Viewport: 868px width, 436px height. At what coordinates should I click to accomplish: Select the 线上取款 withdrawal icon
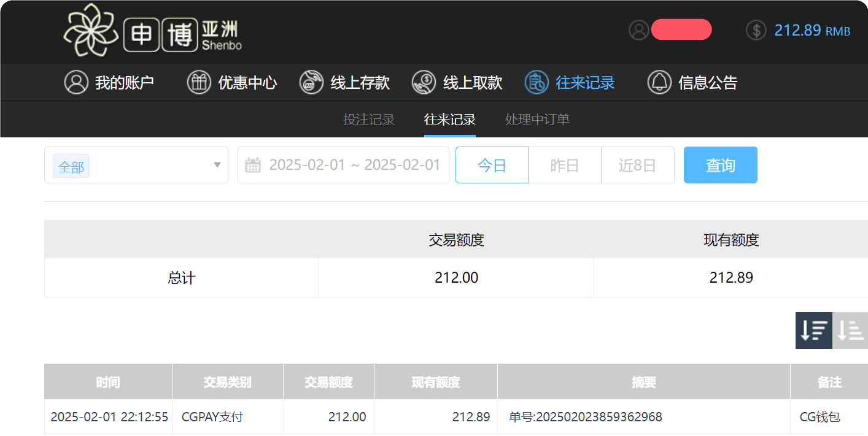pos(423,82)
